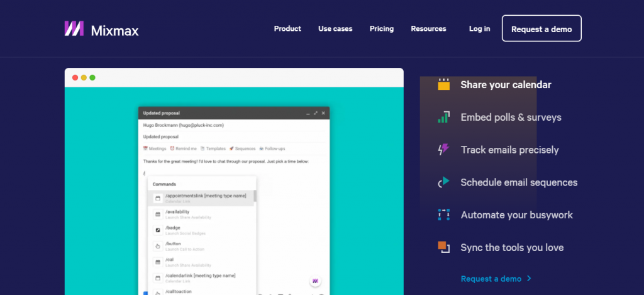This screenshot has width=644, height=295.
Task: Go to the Pricing page
Action: click(382, 29)
